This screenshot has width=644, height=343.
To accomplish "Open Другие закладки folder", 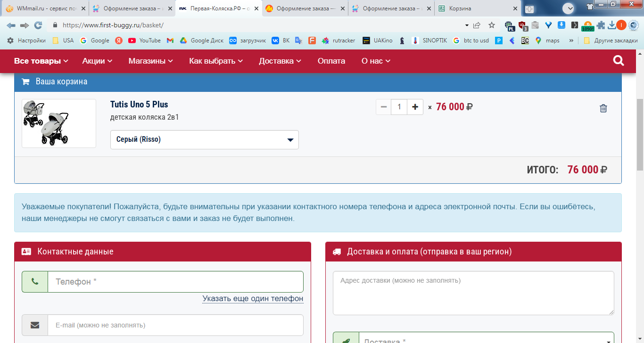I will click(611, 41).
